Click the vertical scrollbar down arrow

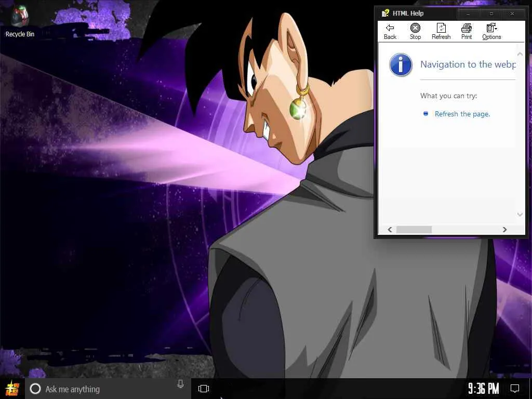coord(520,215)
